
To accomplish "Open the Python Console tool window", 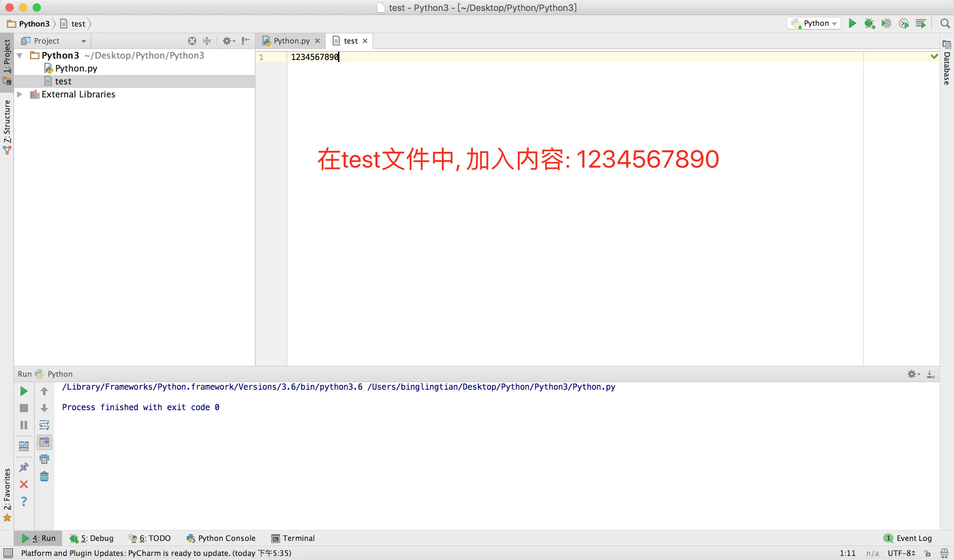I will (221, 538).
